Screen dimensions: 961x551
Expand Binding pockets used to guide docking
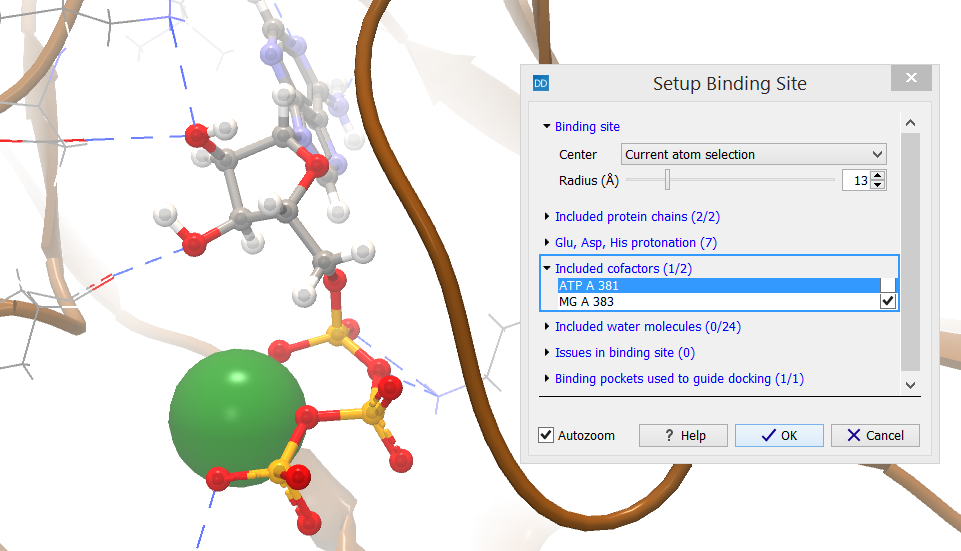pyautogui.click(x=547, y=379)
